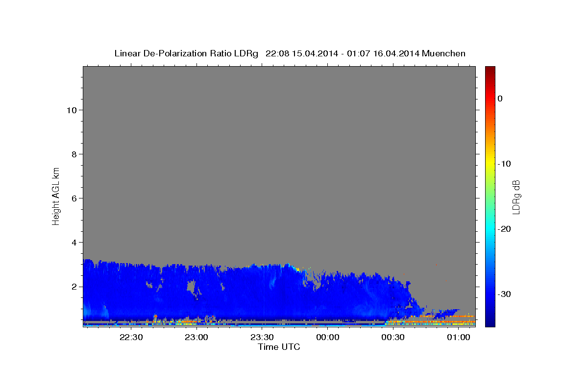The width and height of the screenshot is (588, 392).
Task: Click colorbar value 0
Action: click(500, 98)
